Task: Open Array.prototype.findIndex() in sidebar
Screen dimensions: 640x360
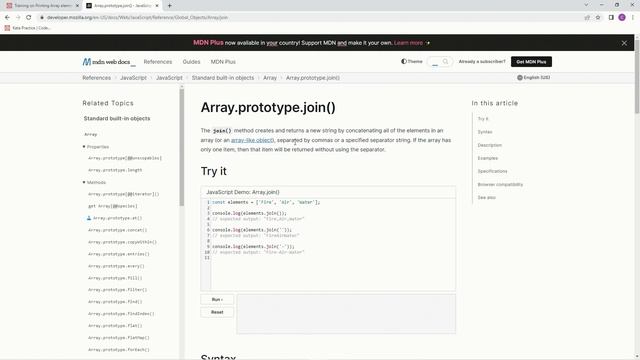Action: (121, 314)
